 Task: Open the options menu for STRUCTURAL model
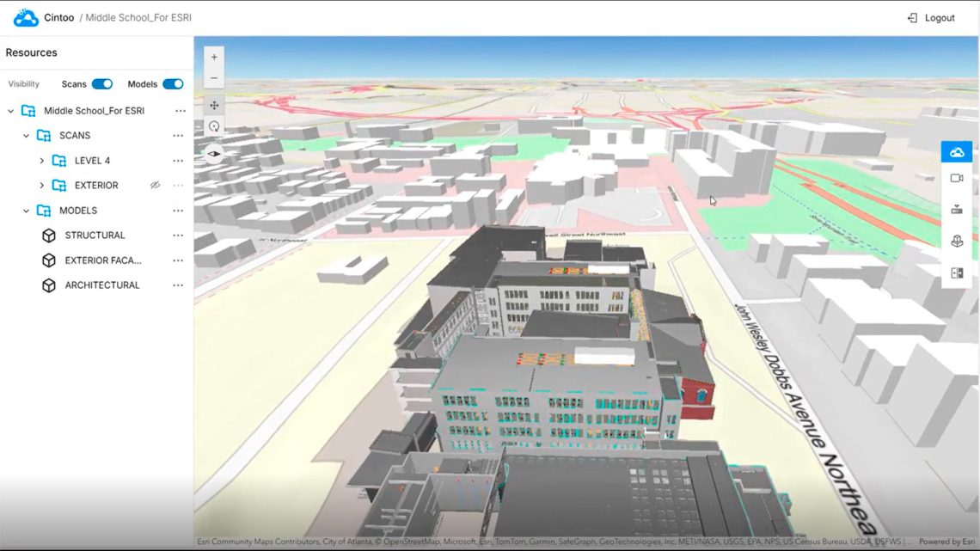pos(178,235)
